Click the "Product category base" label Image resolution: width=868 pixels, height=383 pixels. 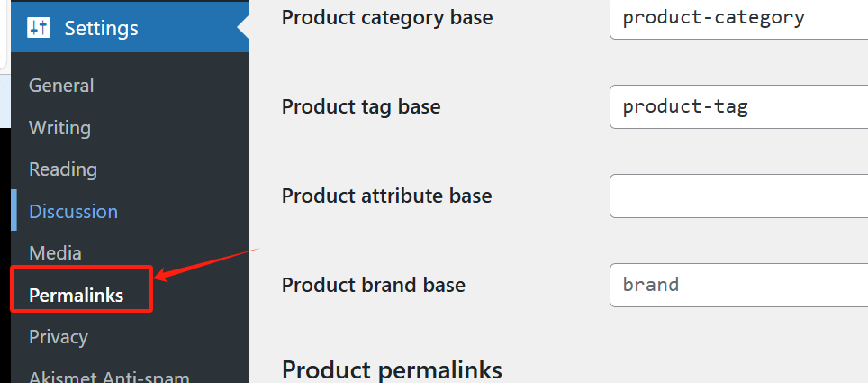[387, 18]
